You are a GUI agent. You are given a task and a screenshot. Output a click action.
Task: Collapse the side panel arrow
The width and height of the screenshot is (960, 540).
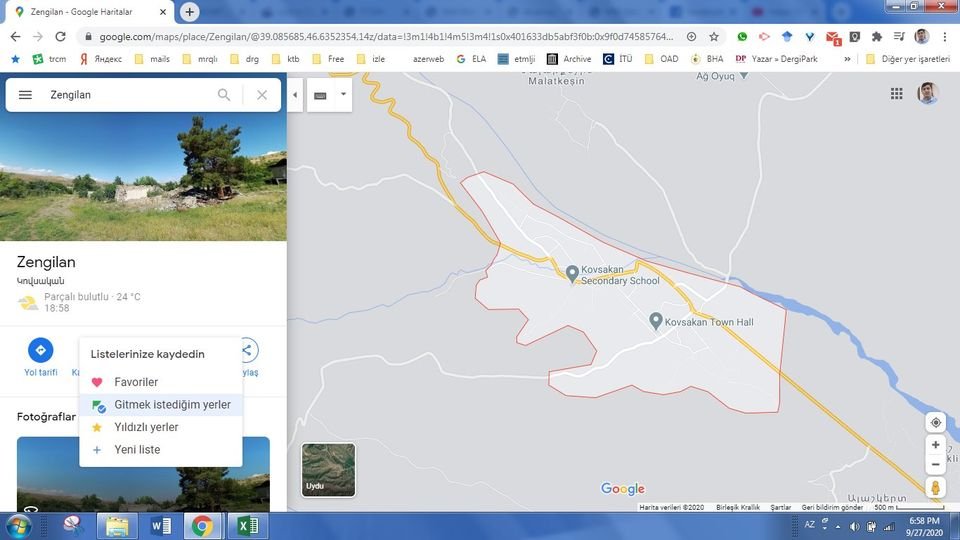[295, 96]
